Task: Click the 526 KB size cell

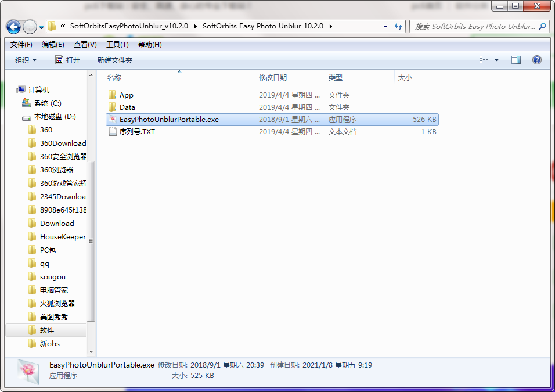Action: pos(424,119)
